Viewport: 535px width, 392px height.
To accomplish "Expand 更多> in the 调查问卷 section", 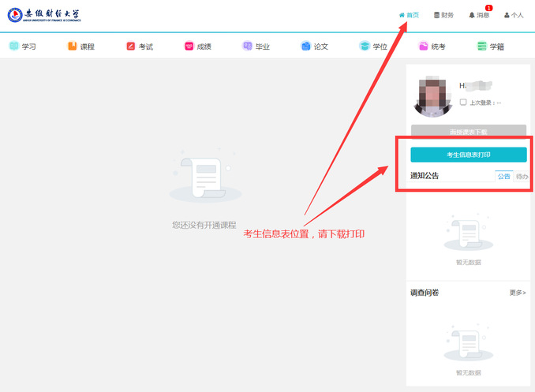I will click(x=517, y=293).
